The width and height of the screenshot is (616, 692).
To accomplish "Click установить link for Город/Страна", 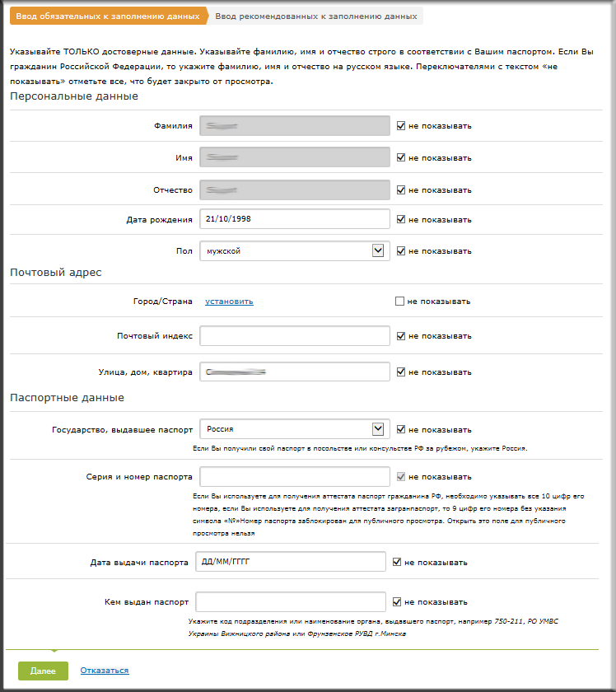I will [229, 302].
